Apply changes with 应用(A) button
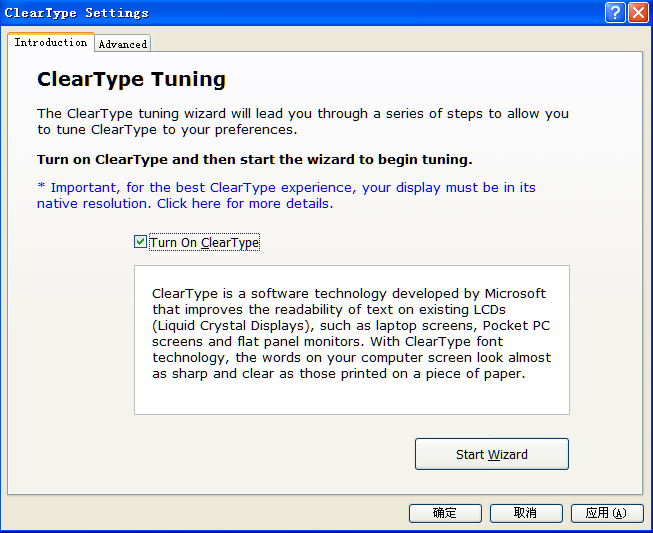The image size is (653, 533). pos(607,513)
